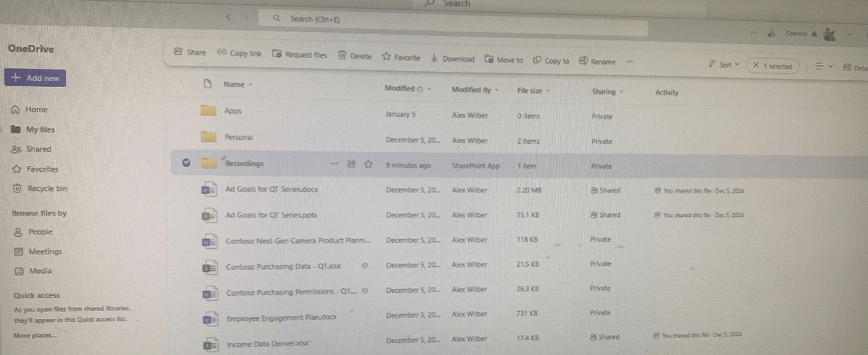
Task: Open Ad Goals for QT Series.pptx
Action: click(272, 214)
